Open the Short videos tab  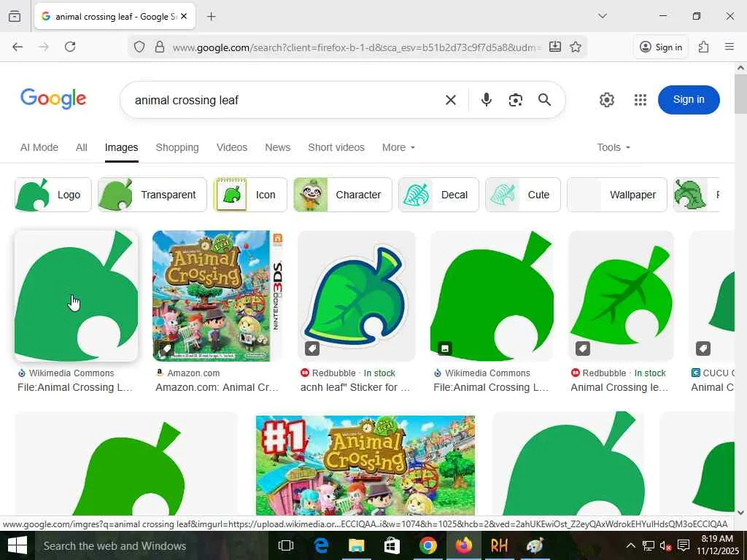point(336,147)
